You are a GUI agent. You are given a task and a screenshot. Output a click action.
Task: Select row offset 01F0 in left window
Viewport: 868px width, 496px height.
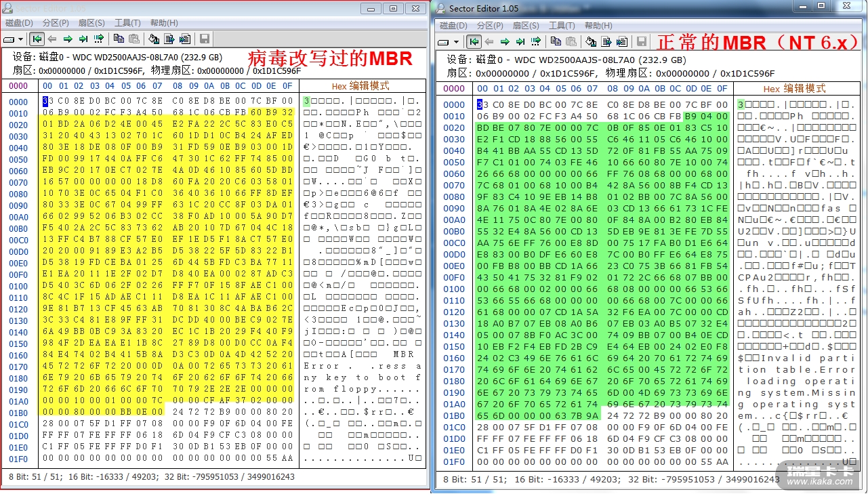coord(18,459)
